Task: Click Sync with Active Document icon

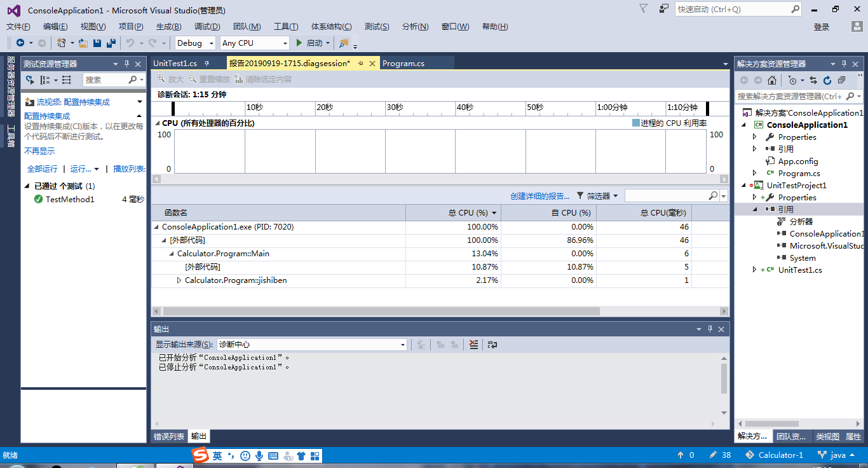Action: 813,80
